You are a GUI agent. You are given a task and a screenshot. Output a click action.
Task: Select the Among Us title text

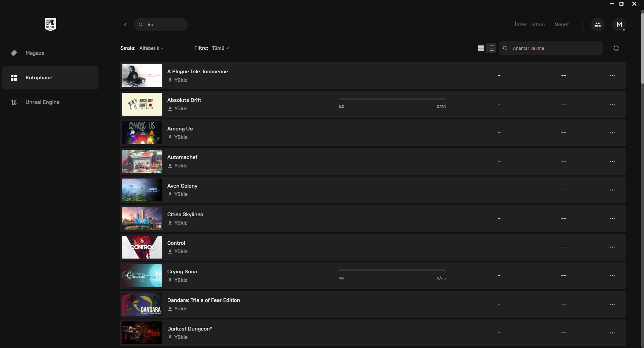click(x=180, y=129)
